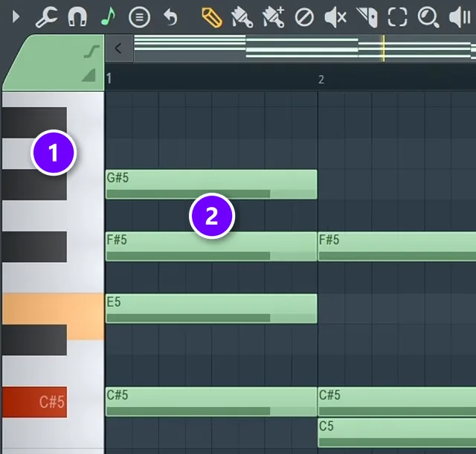Click the scroll-left arrow on overview
476x454 pixels.
tap(119, 48)
